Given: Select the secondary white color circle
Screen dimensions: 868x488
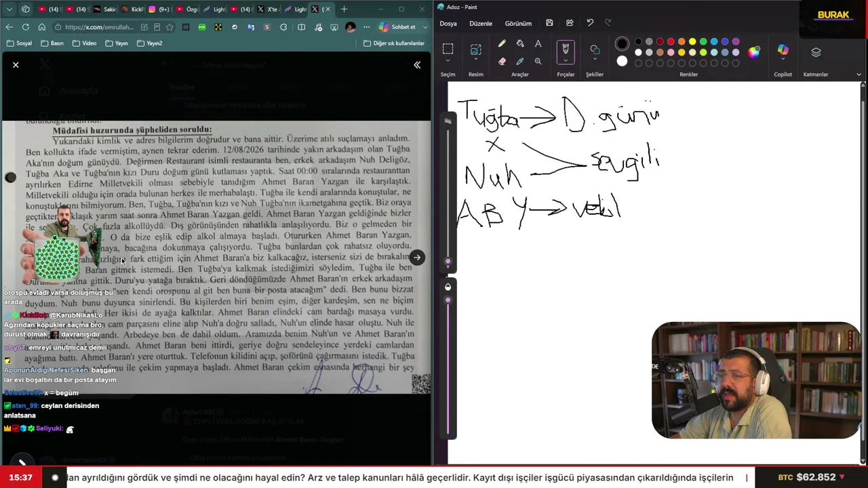Looking at the screenshot, I should [622, 61].
